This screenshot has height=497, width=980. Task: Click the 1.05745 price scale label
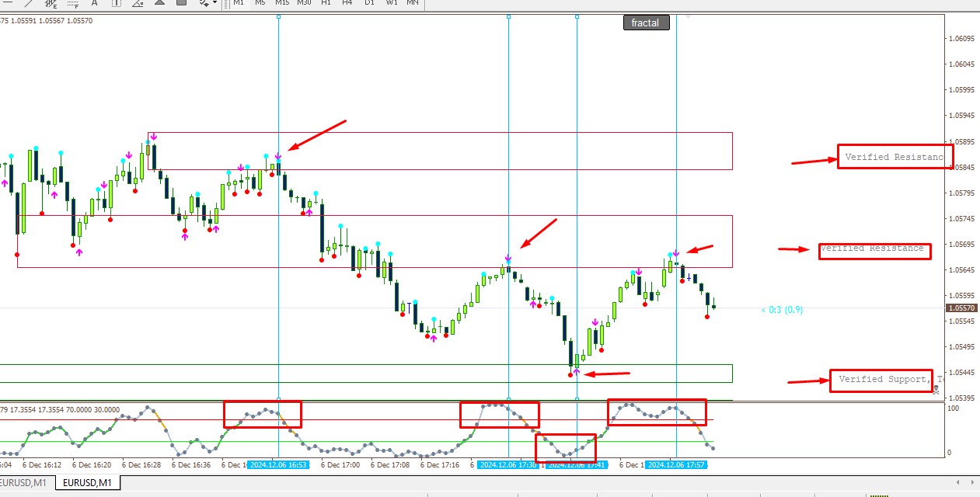click(962, 219)
